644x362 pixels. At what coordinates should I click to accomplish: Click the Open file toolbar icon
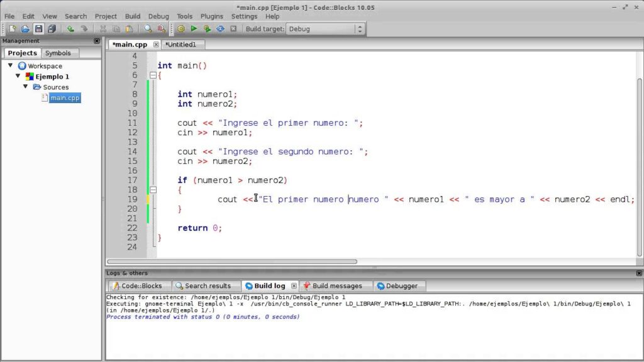click(x=25, y=29)
